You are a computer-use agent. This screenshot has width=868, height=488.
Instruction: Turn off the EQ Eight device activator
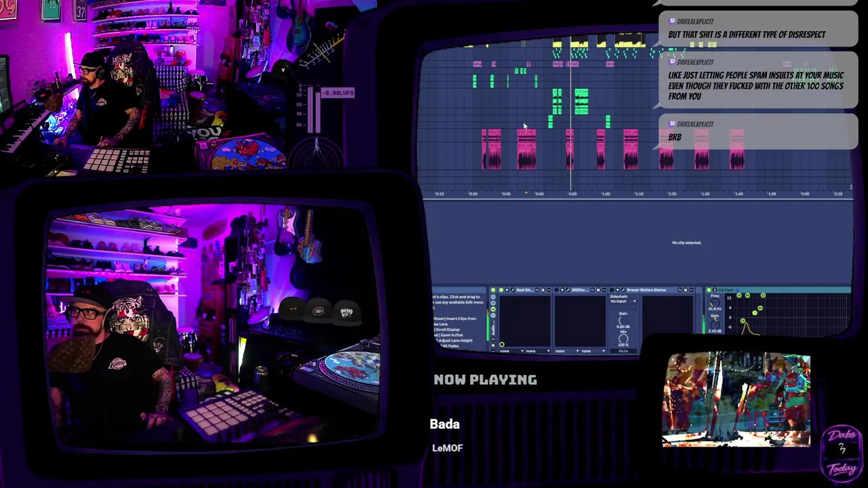pos(709,290)
